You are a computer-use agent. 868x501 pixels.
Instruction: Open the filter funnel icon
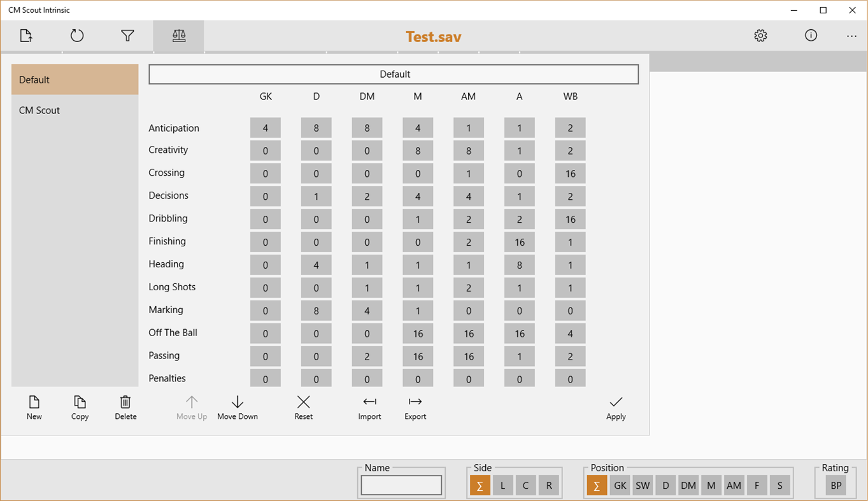point(128,36)
